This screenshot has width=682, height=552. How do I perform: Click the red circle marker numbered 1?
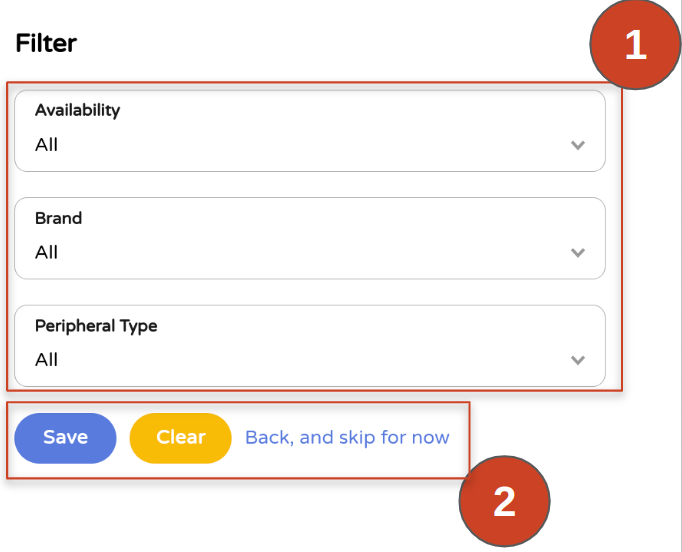[x=636, y=46]
